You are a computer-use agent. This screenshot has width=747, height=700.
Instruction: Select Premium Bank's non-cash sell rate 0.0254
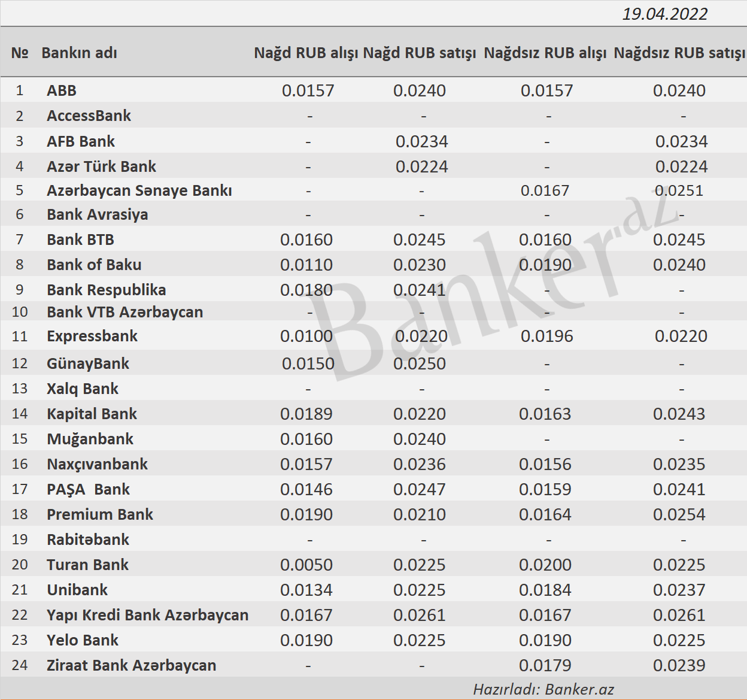[x=679, y=514]
